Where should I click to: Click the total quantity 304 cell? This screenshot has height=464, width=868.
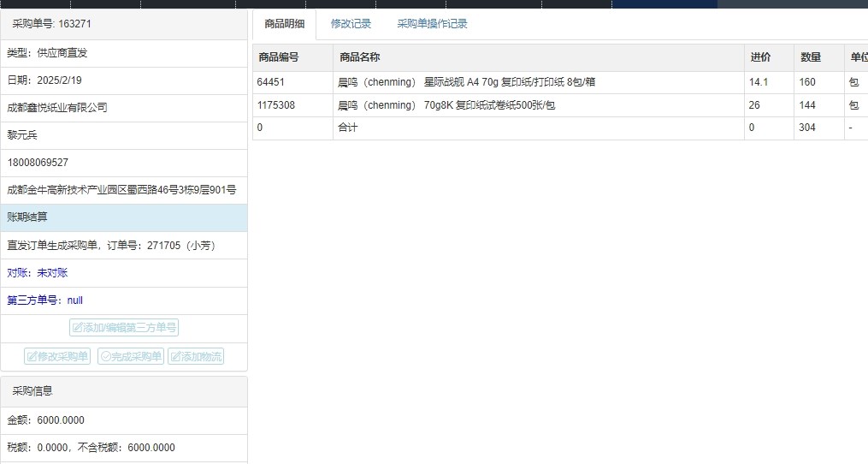click(x=818, y=128)
